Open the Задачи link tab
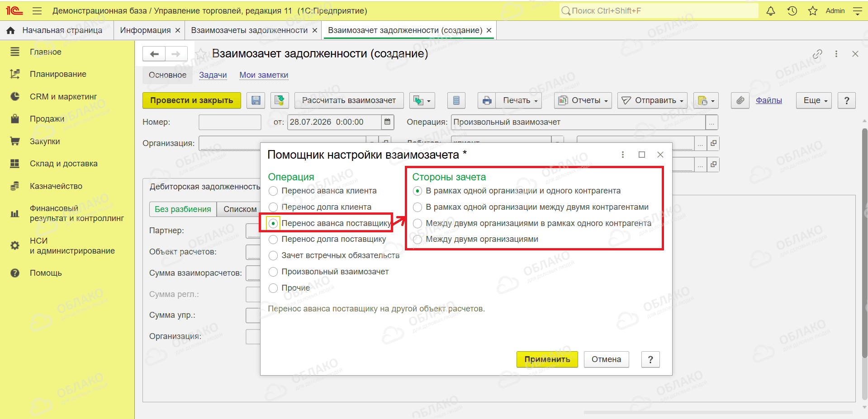Viewport: 868px width, 419px height. [x=213, y=75]
